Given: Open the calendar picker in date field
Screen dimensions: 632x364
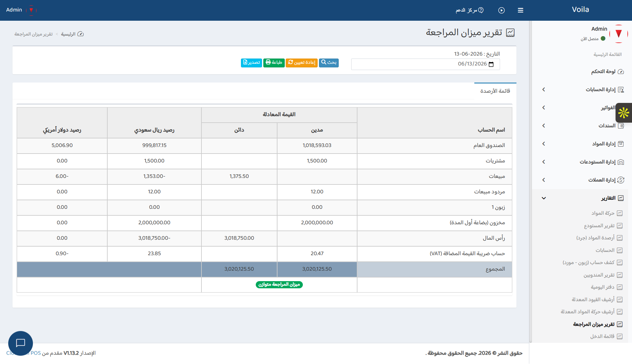Looking at the screenshot, I should coord(491,64).
